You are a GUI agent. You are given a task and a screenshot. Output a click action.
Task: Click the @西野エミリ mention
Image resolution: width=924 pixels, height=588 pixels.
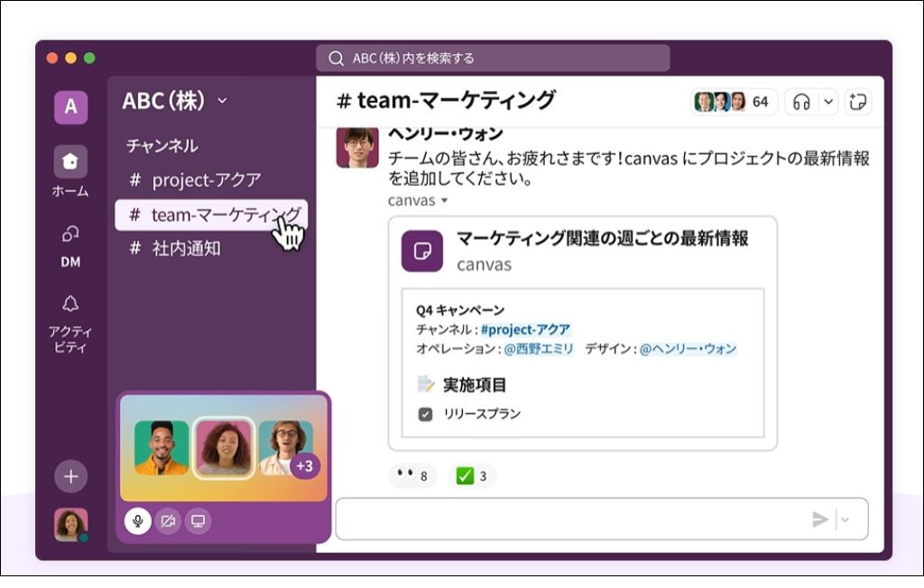tap(539, 349)
